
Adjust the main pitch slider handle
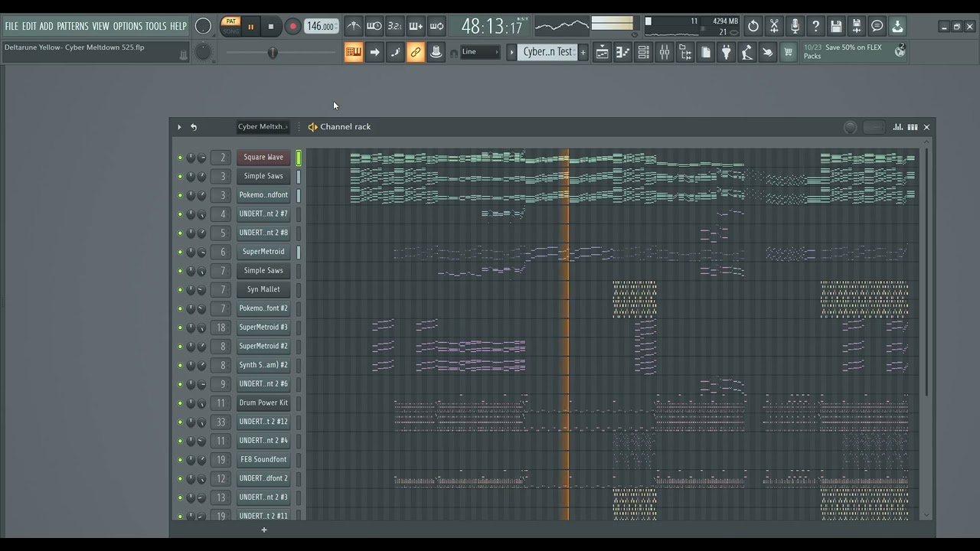click(273, 52)
